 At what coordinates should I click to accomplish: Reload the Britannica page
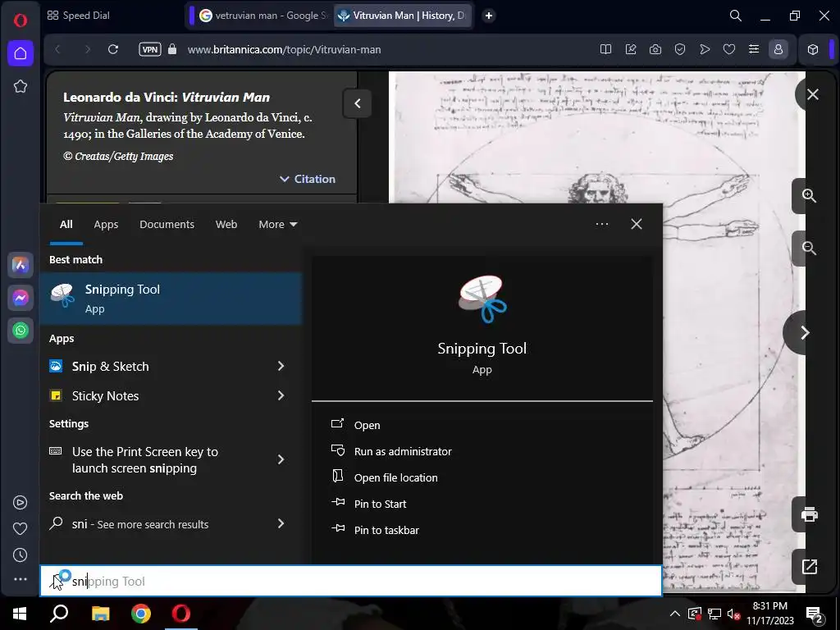pyautogui.click(x=113, y=49)
